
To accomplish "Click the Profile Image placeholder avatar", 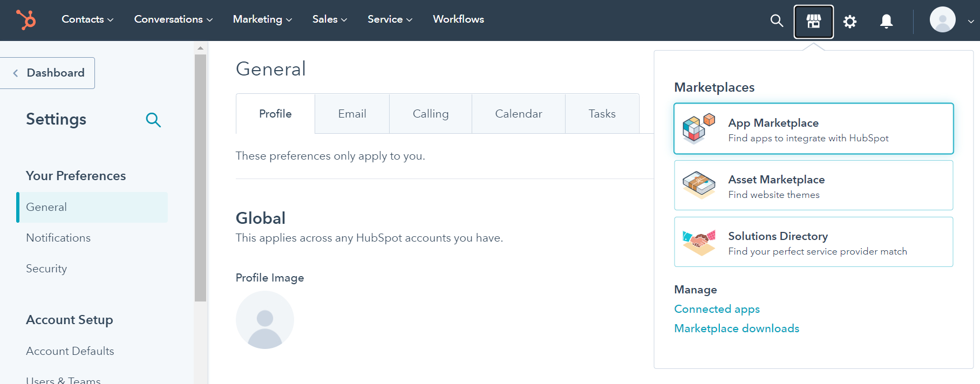I will coord(265,320).
